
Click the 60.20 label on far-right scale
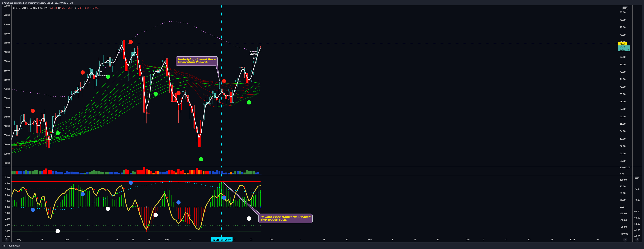[x=637, y=236]
